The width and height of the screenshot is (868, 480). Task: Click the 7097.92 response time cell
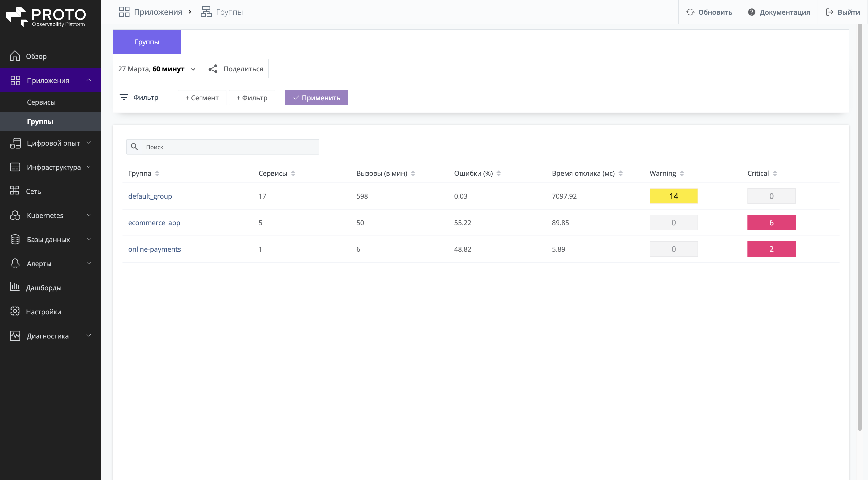pos(564,196)
